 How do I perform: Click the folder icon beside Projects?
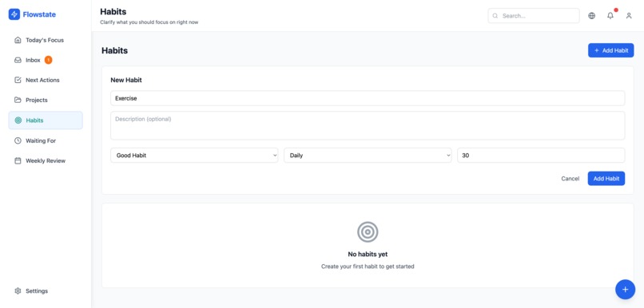click(18, 100)
